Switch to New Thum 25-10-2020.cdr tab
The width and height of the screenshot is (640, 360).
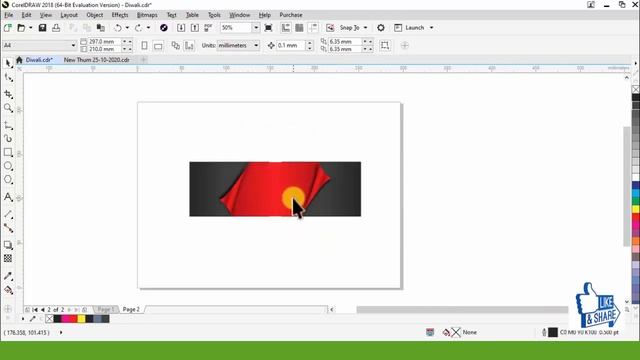(x=96, y=60)
